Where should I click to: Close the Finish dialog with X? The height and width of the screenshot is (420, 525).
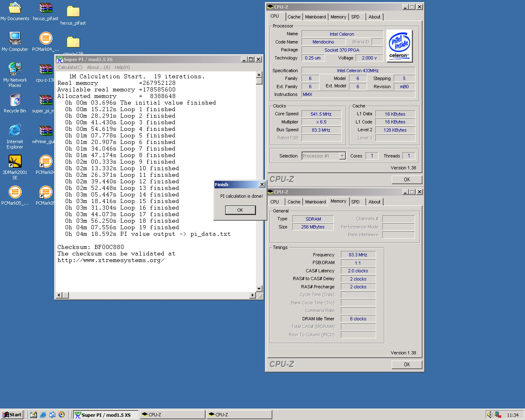coord(262,185)
